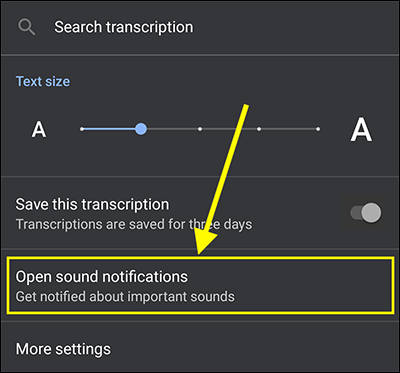Screen dimensions: 400x373
Task: Click the filled blue slider track segment
Action: pyautogui.click(x=108, y=129)
